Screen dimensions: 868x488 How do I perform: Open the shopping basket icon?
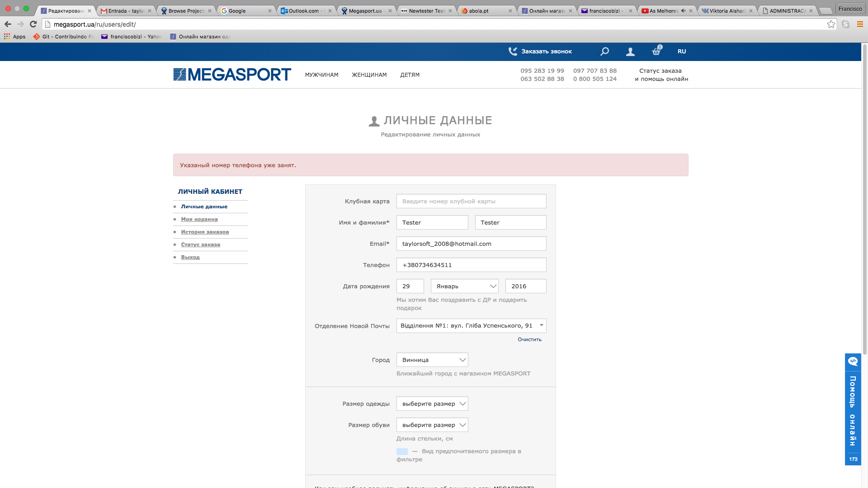click(x=656, y=52)
